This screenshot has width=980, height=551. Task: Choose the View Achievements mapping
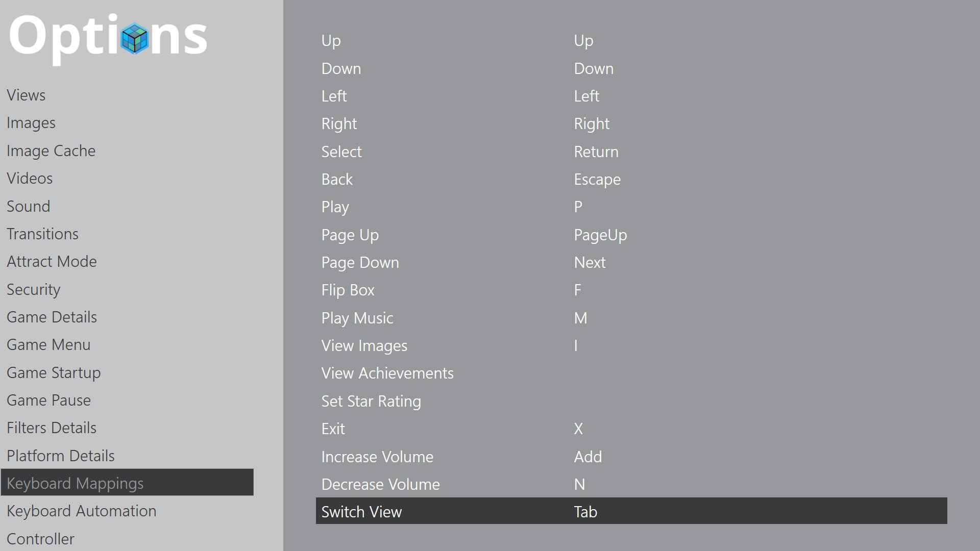pos(631,373)
